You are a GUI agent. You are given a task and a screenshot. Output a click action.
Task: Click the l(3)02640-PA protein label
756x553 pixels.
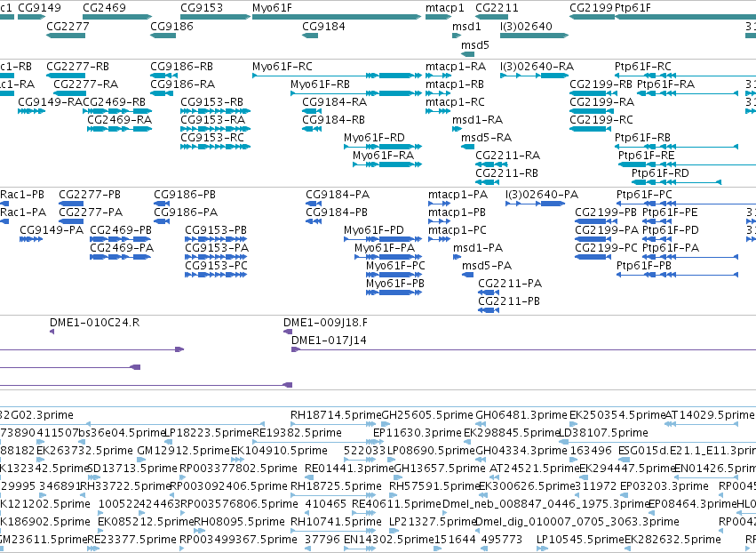pyautogui.click(x=542, y=195)
